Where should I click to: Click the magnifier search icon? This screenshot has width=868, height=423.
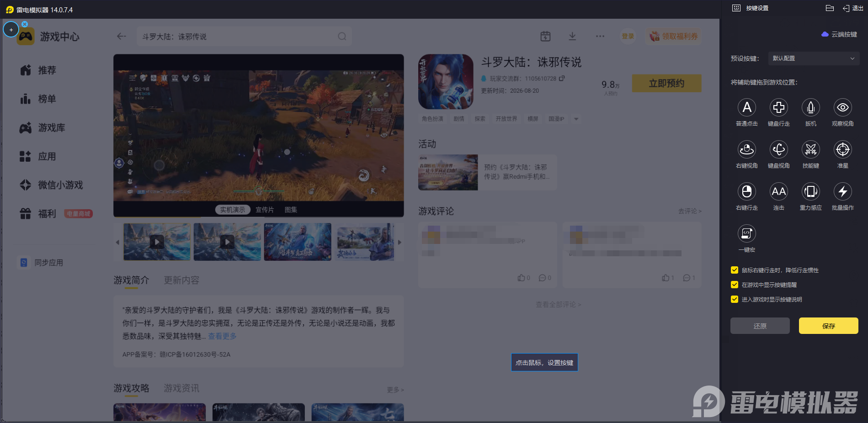click(342, 37)
